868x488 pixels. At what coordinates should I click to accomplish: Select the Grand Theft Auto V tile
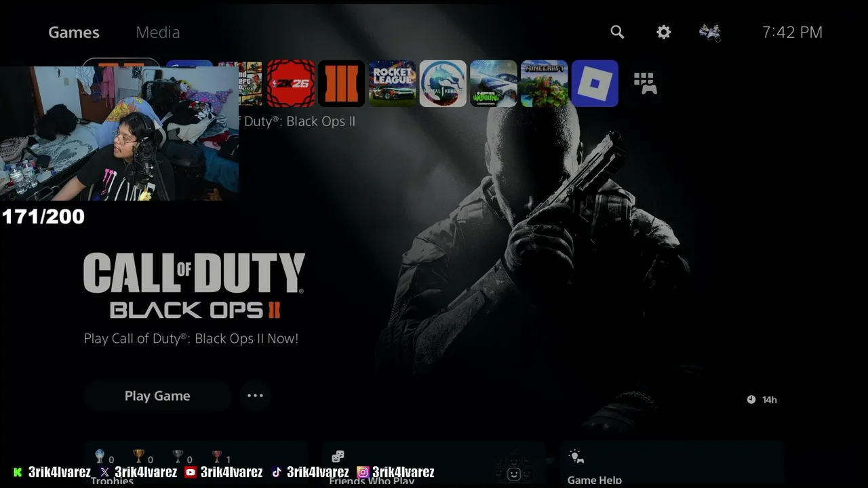(250, 83)
